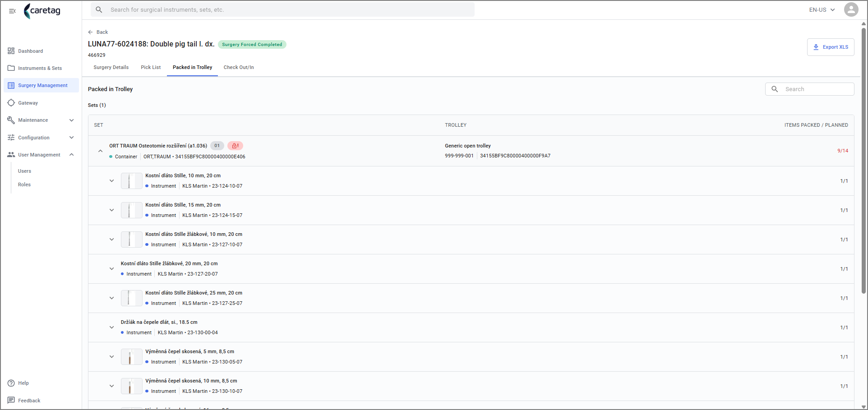Click the Help question mark icon
Image resolution: width=868 pixels, height=410 pixels.
(x=11, y=383)
